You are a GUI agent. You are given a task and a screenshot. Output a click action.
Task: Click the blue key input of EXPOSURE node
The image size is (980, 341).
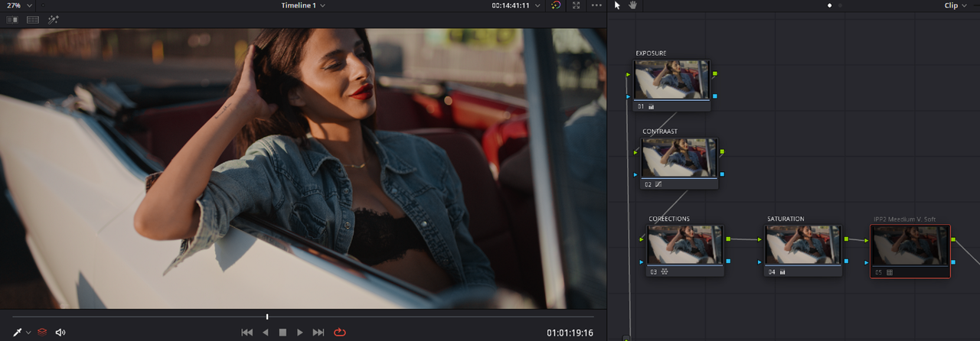[x=629, y=97]
